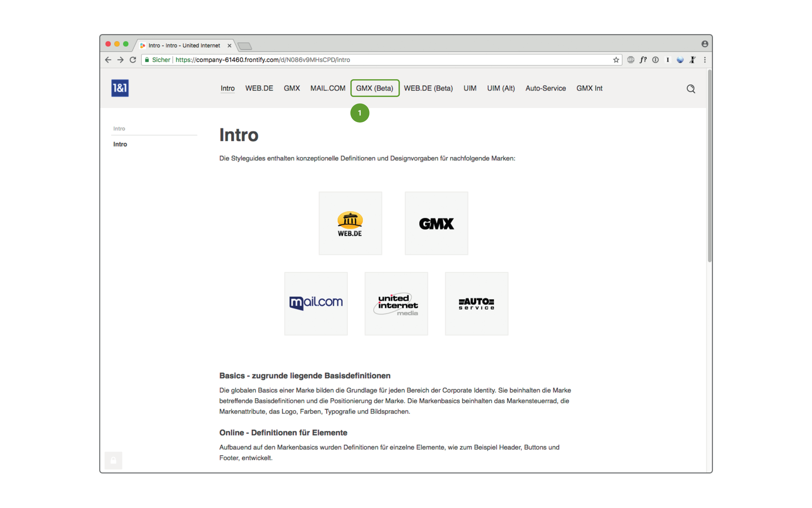
Task: Click the f? extension icon
Action: [643, 60]
